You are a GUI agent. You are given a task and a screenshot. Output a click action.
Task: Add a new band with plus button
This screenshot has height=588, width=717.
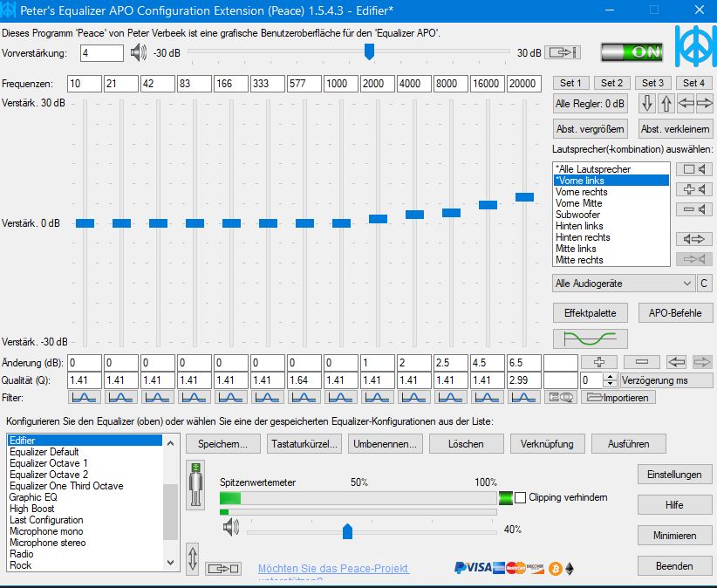click(599, 362)
